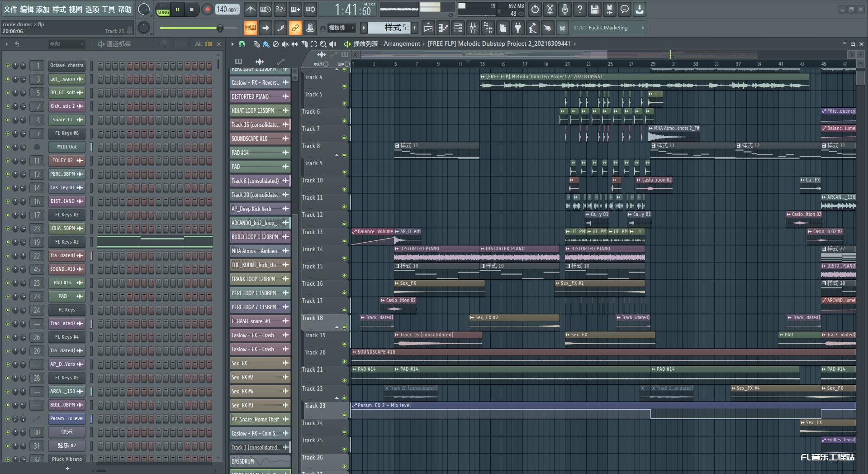The image size is (868, 474).
Task: Select the DISTORTED PIANO picker item
Action: [x=260, y=96]
